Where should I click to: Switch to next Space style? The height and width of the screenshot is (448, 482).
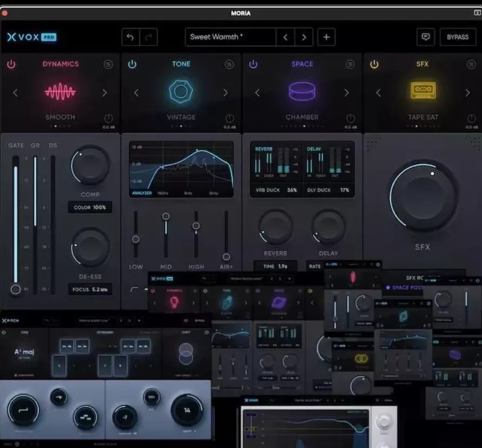point(346,93)
